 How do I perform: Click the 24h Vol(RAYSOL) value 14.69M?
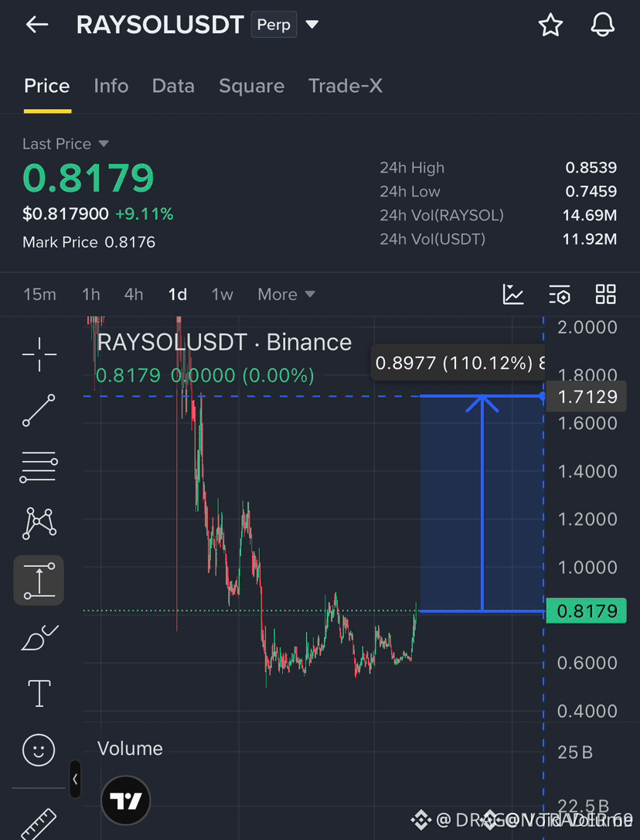[590, 215]
